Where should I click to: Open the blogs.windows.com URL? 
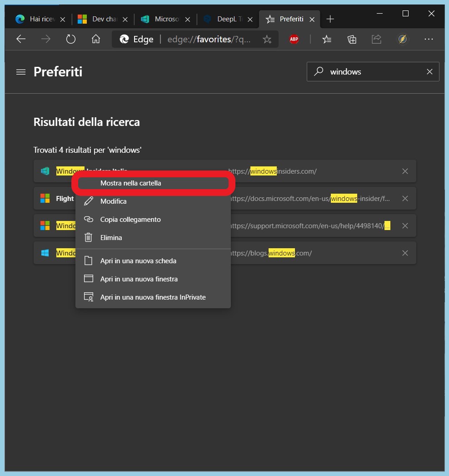(x=270, y=253)
